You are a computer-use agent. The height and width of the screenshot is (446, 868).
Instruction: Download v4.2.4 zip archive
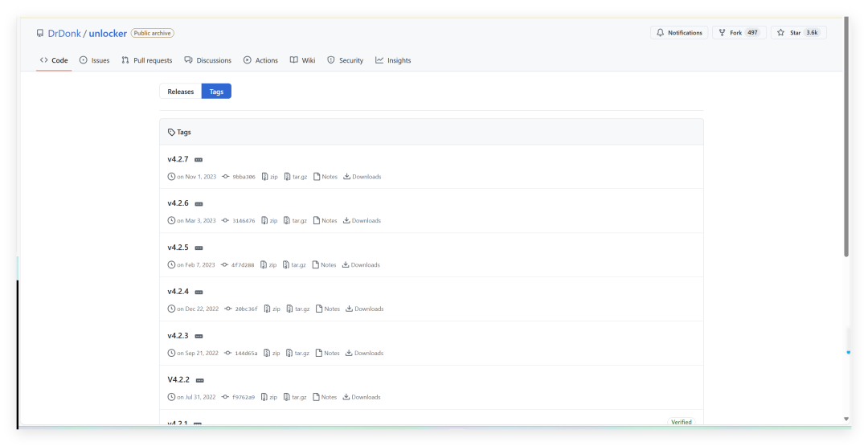point(272,309)
